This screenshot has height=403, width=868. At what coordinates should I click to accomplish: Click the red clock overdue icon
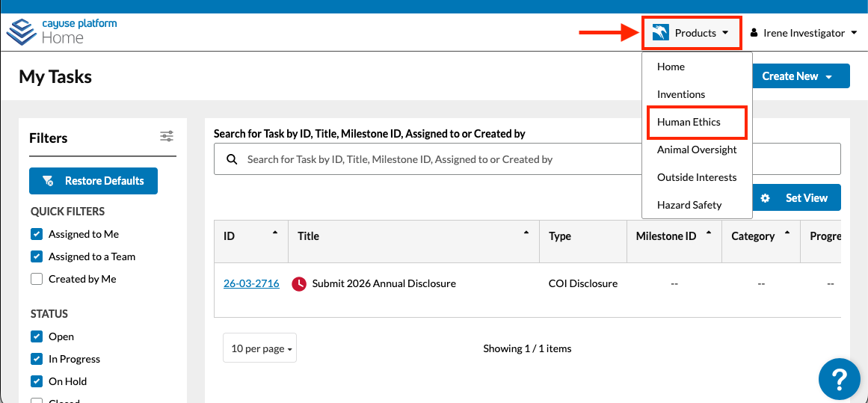tap(299, 283)
